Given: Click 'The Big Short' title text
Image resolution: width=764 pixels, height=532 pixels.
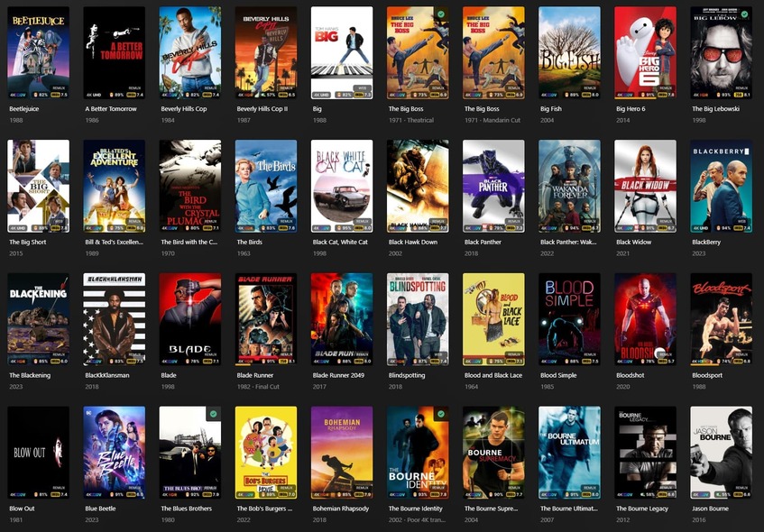Looking at the screenshot, I should point(27,243).
